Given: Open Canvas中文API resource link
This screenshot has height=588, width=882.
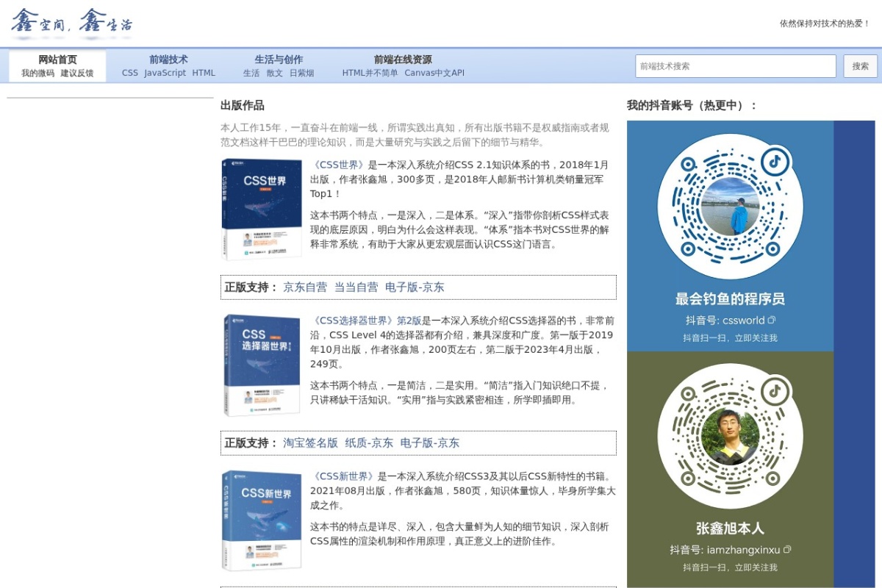Looking at the screenshot, I should (434, 73).
